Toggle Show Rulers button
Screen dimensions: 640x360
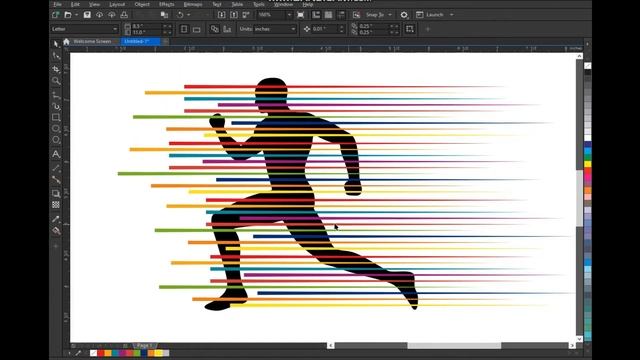point(316,15)
